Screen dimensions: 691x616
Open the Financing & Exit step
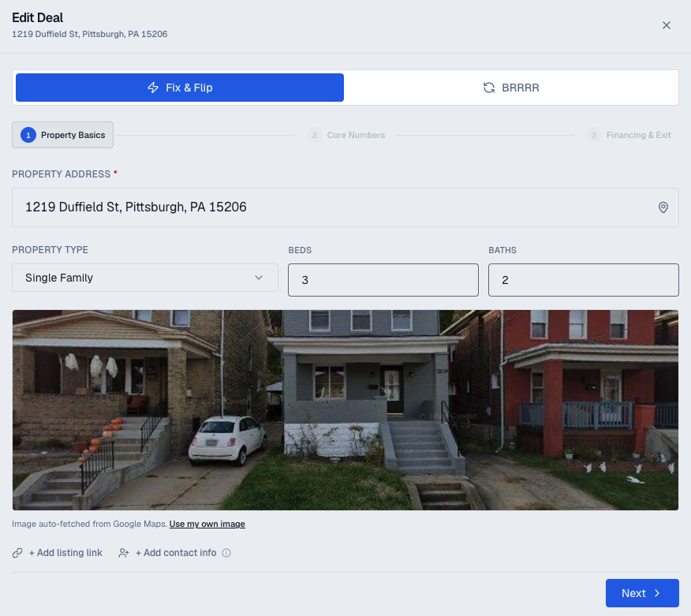629,135
